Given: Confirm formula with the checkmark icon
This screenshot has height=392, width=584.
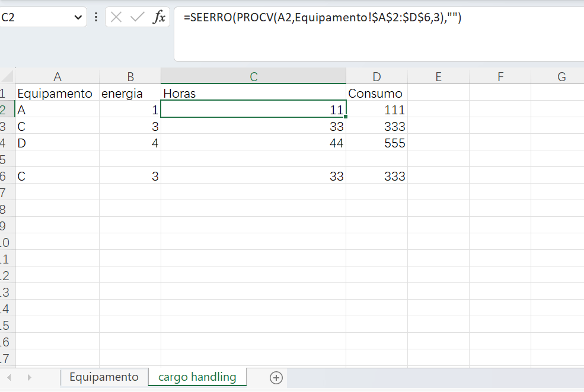Looking at the screenshot, I should pos(138,17).
